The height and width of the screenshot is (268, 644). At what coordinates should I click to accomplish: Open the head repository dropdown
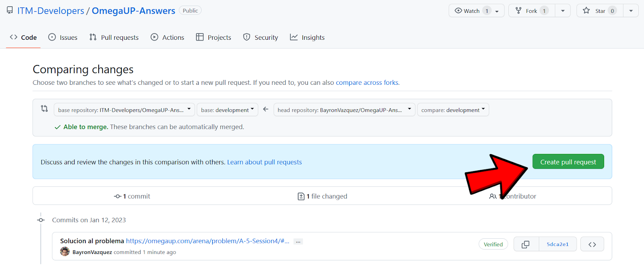point(344,110)
